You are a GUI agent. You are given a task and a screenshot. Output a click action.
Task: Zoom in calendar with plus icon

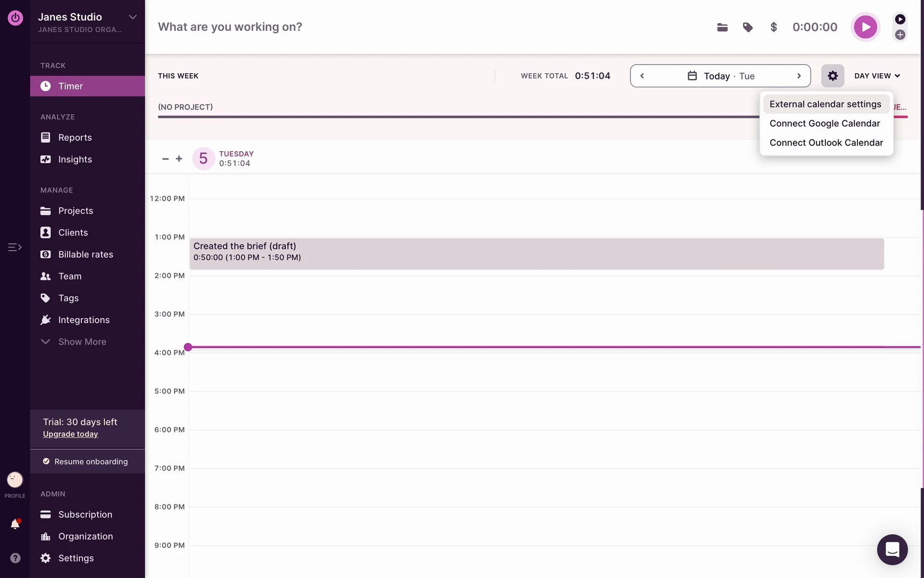[x=179, y=158]
